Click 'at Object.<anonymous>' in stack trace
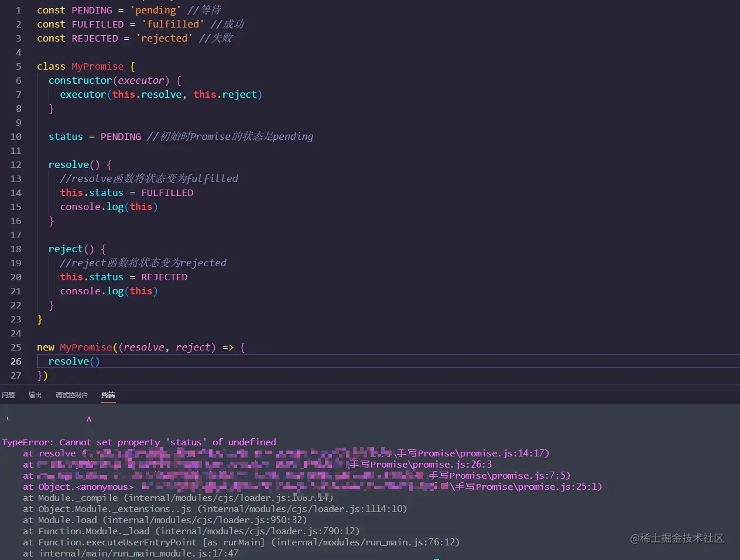The height and width of the screenshot is (560, 740). [x=78, y=486]
